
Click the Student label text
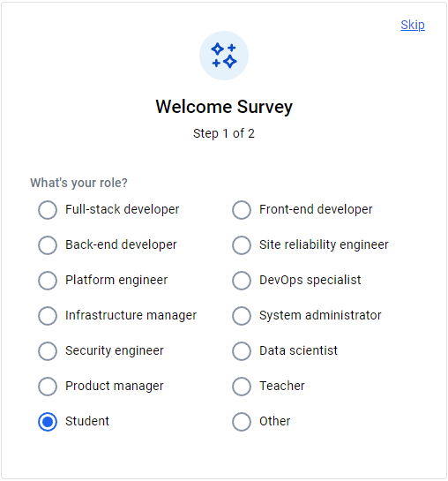click(x=87, y=421)
